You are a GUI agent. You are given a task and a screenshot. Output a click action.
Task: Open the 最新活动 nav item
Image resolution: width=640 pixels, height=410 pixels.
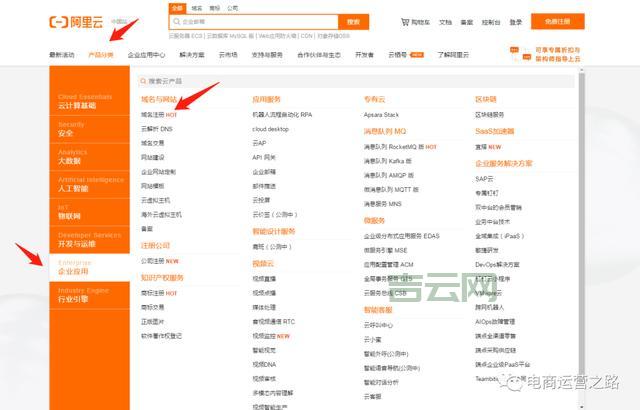(62, 55)
